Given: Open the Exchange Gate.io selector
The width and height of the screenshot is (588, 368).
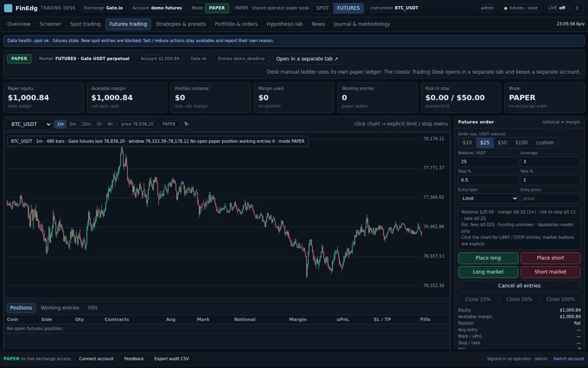Looking at the screenshot, I should click(x=103, y=8).
